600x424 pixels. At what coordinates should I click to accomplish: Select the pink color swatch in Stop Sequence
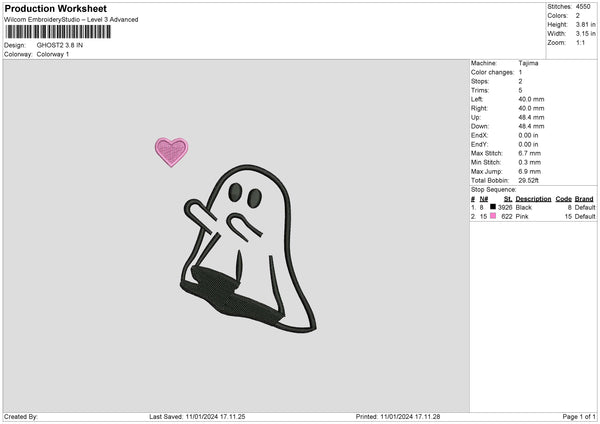[x=493, y=216]
